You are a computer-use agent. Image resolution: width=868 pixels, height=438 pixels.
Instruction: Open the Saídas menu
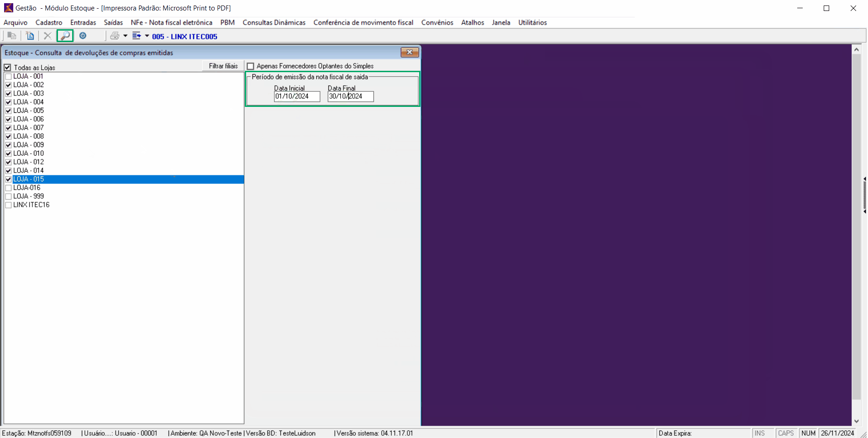[113, 22]
